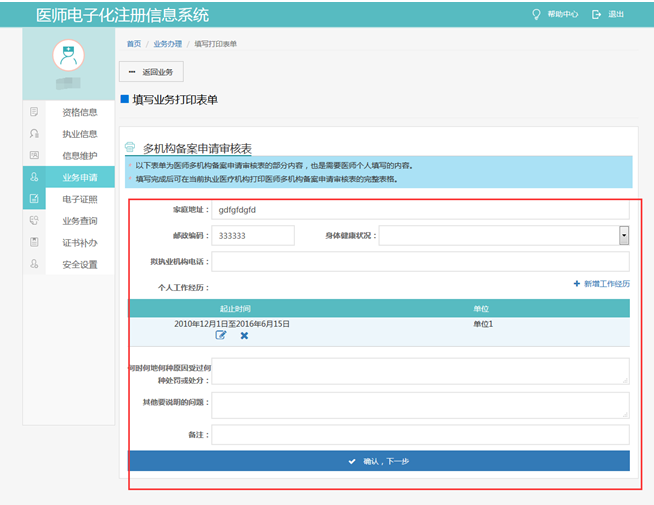Image resolution: width=654 pixels, height=505 pixels.
Task: Click the edit icon under work history row
Action: tap(221, 336)
